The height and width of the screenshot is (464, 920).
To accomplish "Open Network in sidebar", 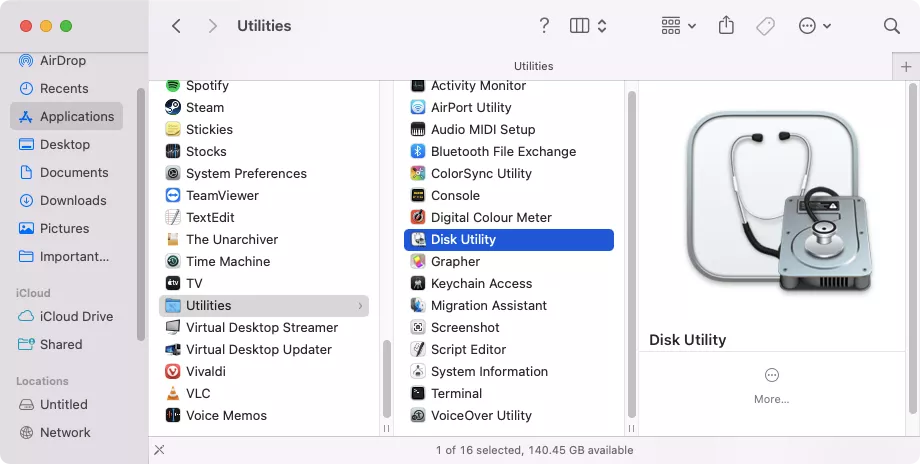I will click(x=55, y=432).
